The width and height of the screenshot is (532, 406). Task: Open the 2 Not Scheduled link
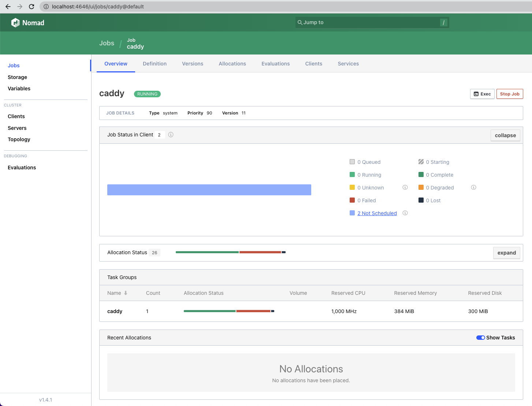(x=377, y=213)
